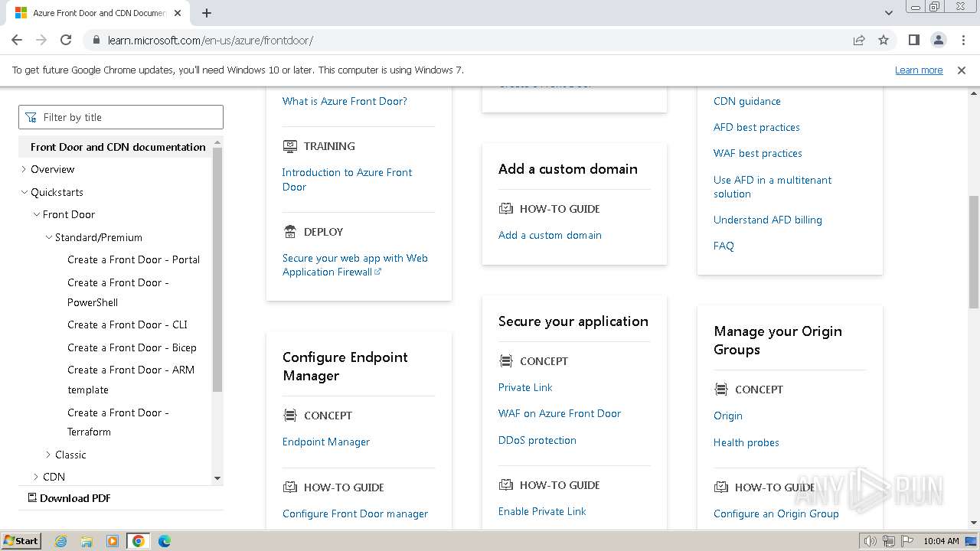Switch to Chrome in the taskbar
Image resolution: width=980 pixels, height=551 pixels.
point(139,541)
